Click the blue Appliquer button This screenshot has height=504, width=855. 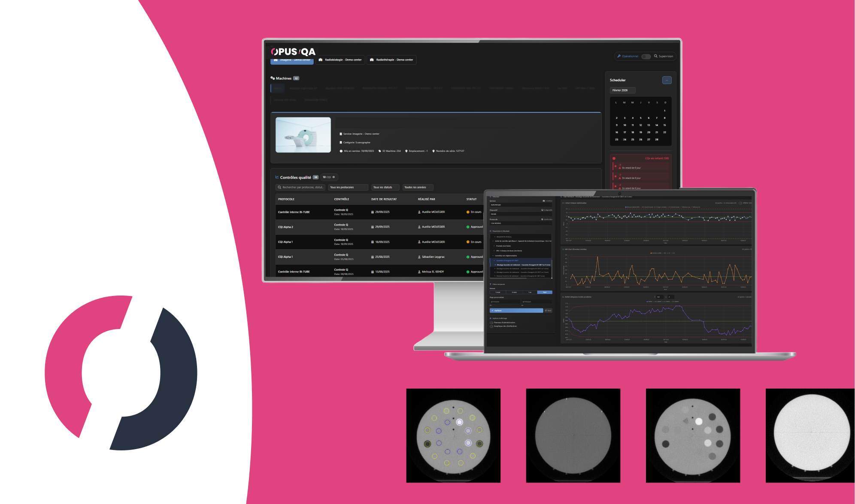(x=516, y=311)
